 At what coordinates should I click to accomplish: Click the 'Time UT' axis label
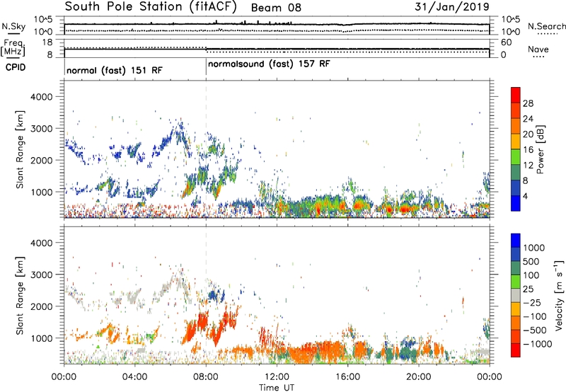coord(277,388)
